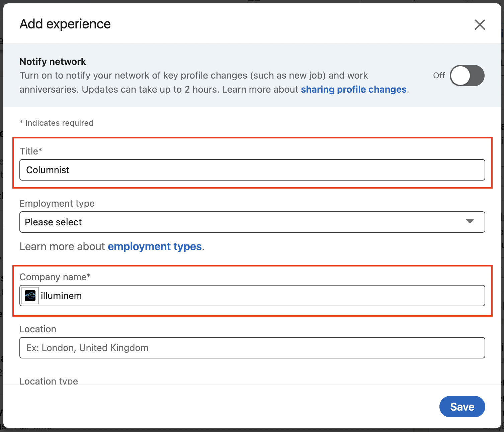Image resolution: width=504 pixels, height=432 pixels.
Task: Click the Location text input
Action: tap(252, 348)
